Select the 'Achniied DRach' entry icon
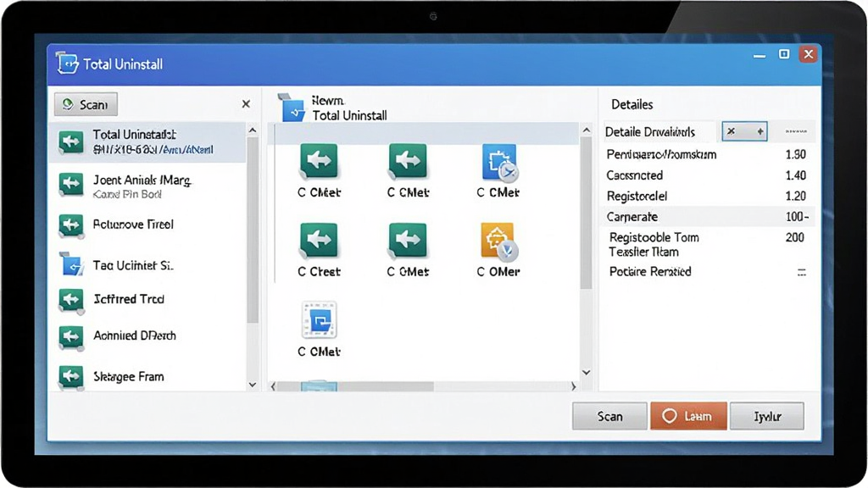868x488 pixels. [x=71, y=337]
